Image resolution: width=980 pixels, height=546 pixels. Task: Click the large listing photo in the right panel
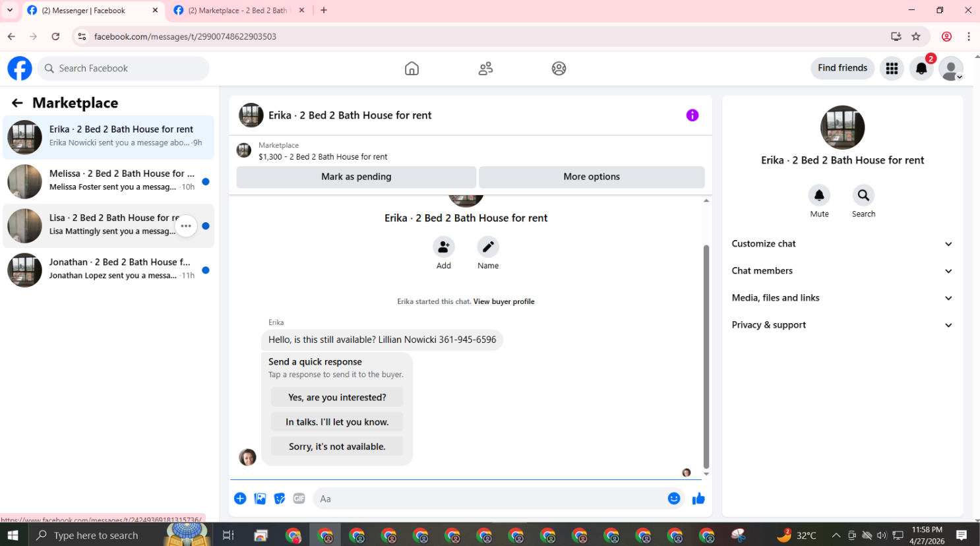[x=842, y=127]
